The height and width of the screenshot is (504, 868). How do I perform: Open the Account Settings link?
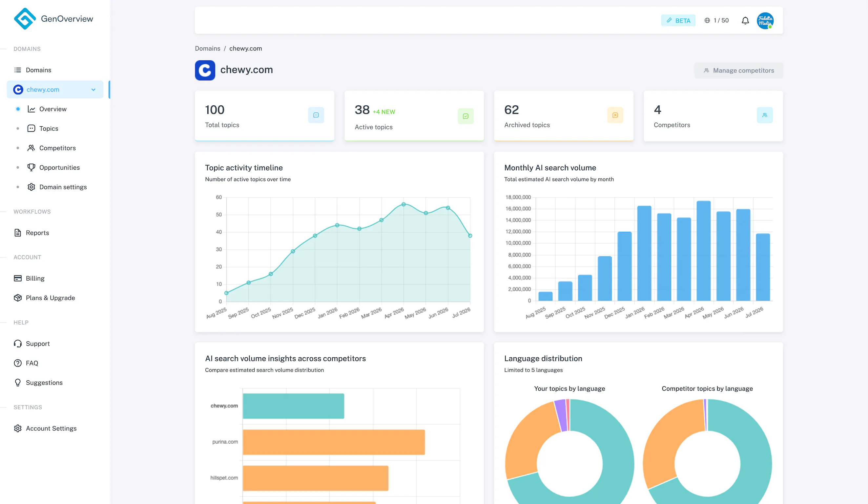coord(51,428)
